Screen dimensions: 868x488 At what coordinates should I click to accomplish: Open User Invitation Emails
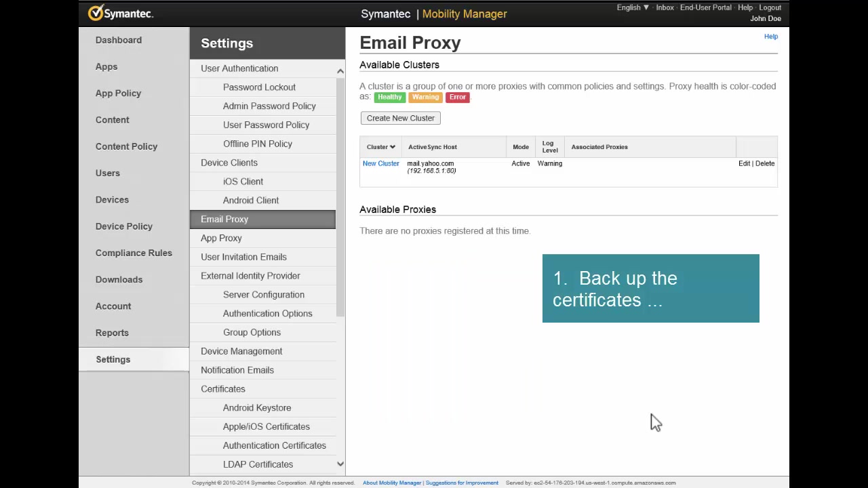243,257
